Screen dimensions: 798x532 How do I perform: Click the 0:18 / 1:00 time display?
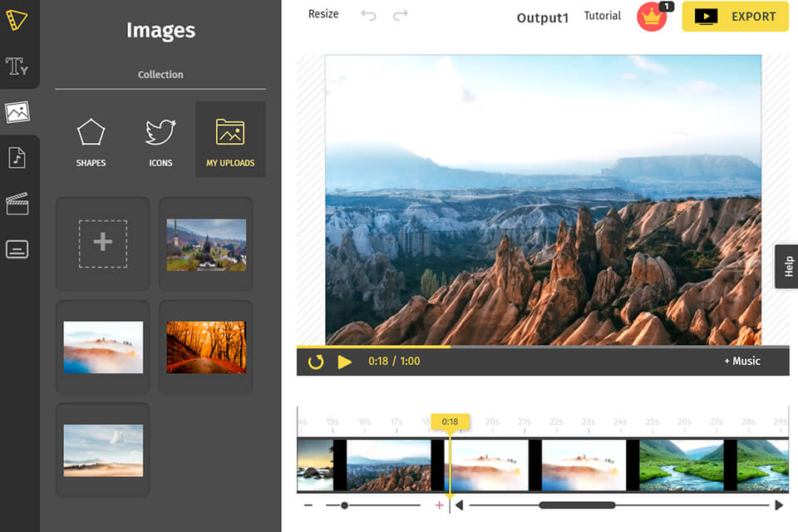[x=394, y=361]
